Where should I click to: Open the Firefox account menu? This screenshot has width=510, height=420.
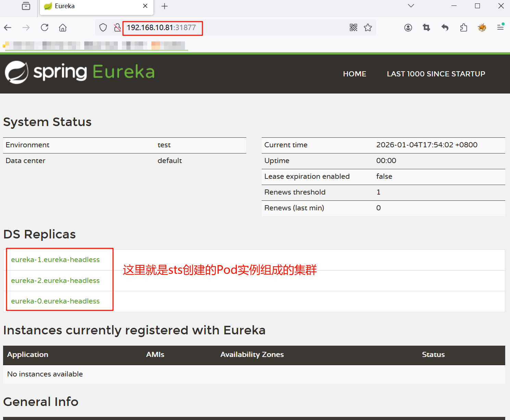click(x=408, y=28)
